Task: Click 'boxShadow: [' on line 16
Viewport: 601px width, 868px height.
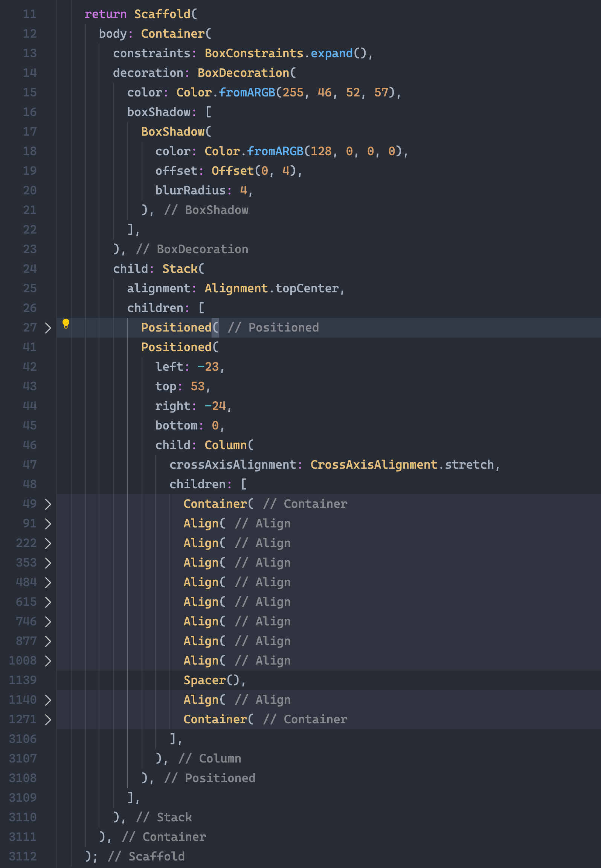Action: (169, 112)
